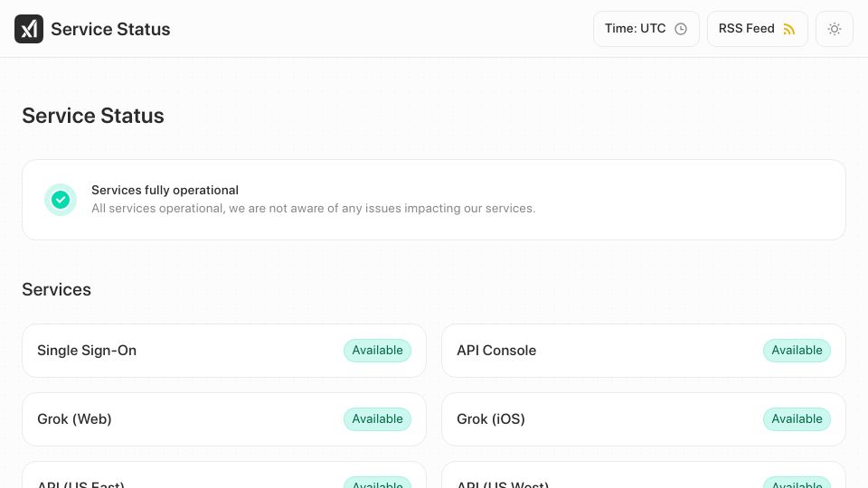868x488 pixels.
Task: Open the Grok (iOS) service card
Action: (x=644, y=419)
